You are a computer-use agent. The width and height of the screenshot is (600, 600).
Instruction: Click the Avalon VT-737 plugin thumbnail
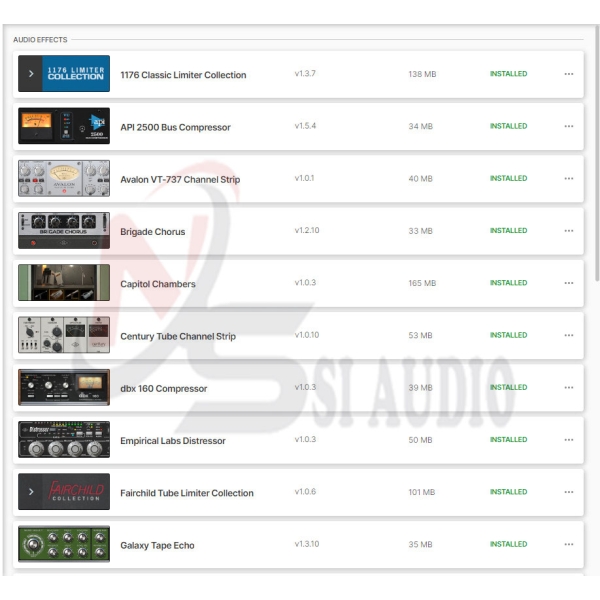[x=64, y=178]
